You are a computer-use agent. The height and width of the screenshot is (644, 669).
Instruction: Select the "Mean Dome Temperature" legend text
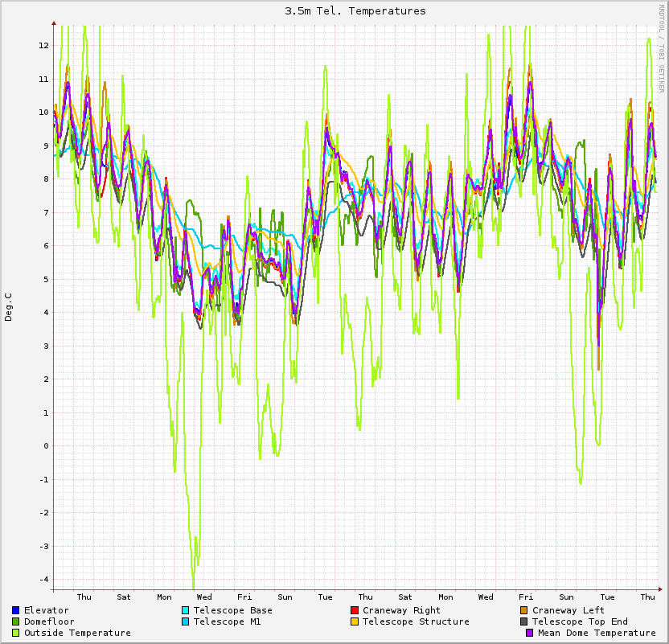click(x=597, y=633)
